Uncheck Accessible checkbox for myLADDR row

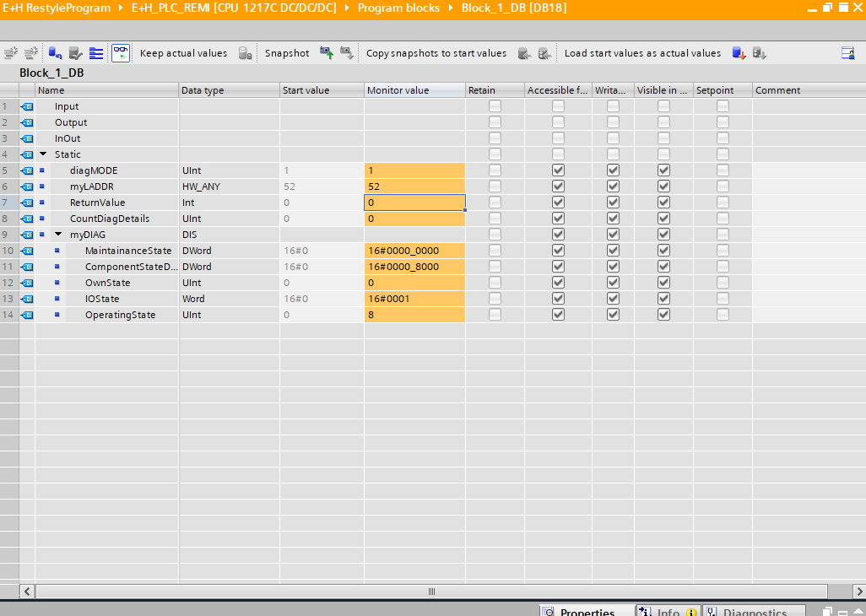tap(558, 186)
